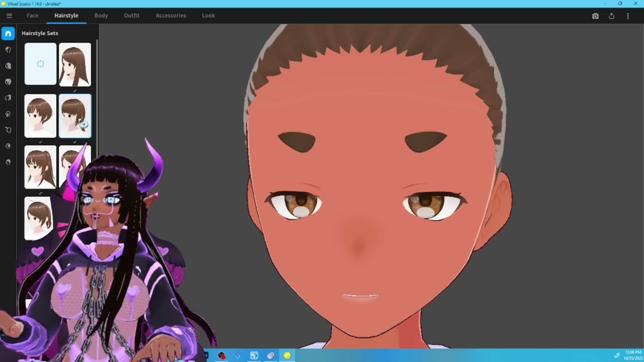
Task: Open the three-dot more options menu
Action: [x=628, y=16]
